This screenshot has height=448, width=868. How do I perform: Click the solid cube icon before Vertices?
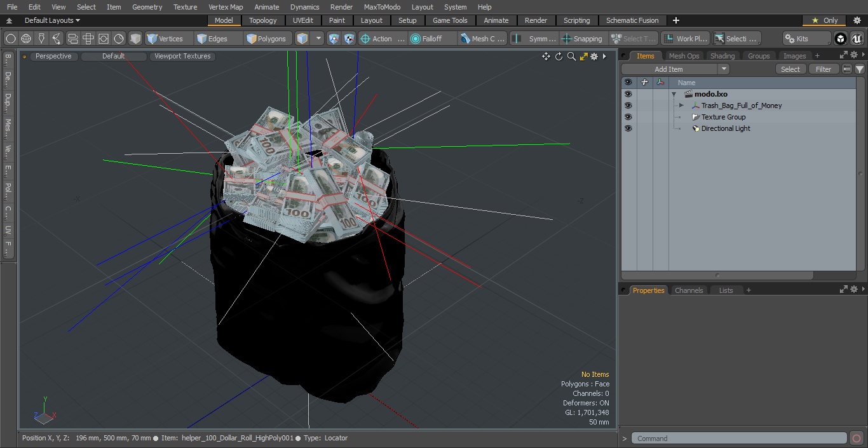135,39
